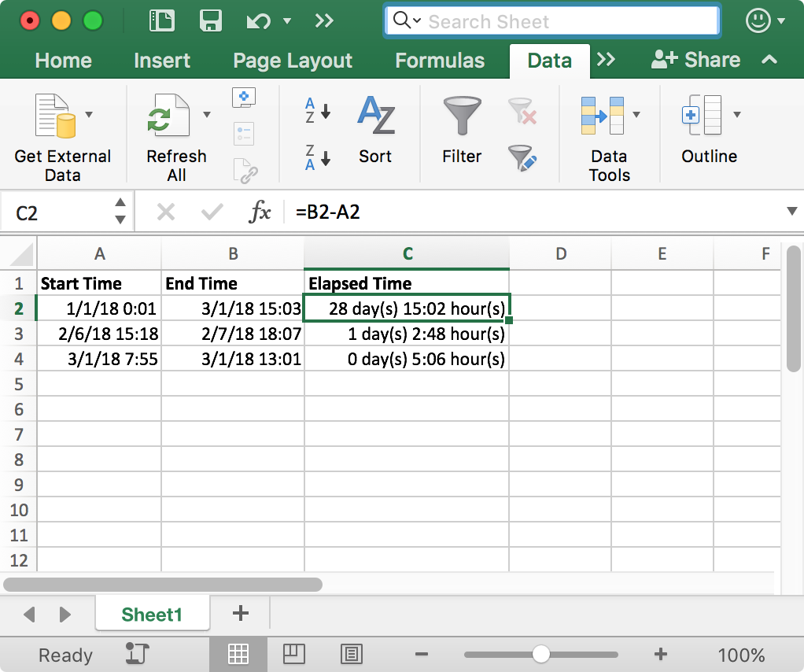
Task: Click the zoom slider handle
Action: (x=541, y=654)
